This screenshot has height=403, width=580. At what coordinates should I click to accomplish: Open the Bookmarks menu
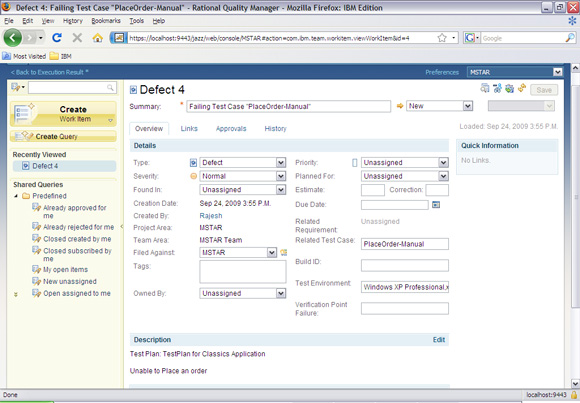pos(106,21)
